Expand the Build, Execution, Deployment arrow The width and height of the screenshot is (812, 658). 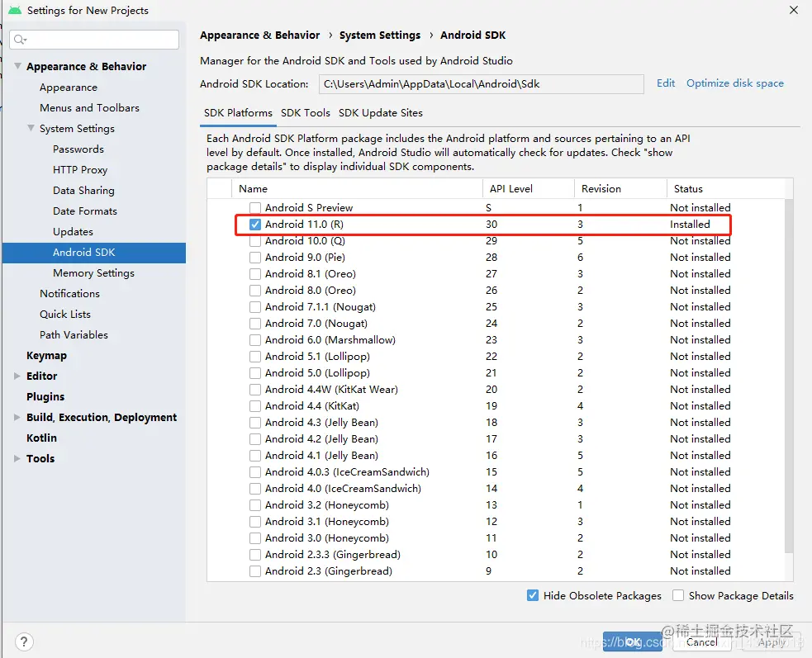click(17, 417)
